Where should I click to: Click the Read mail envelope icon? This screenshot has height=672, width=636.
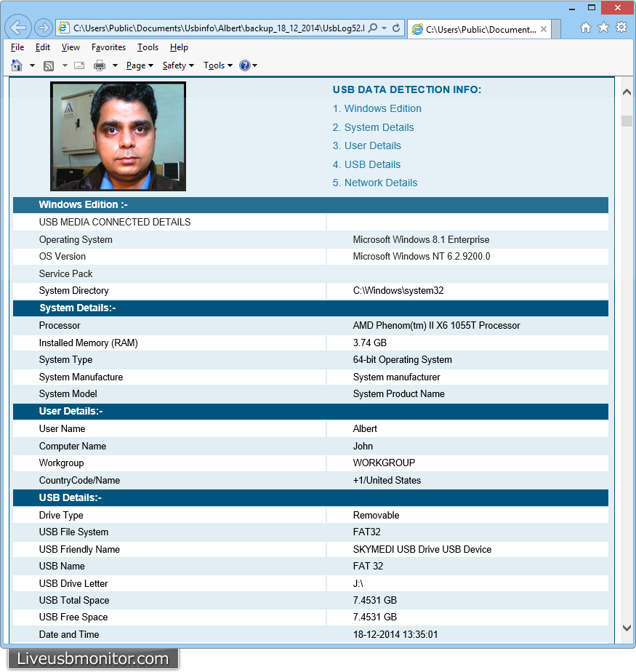point(79,65)
